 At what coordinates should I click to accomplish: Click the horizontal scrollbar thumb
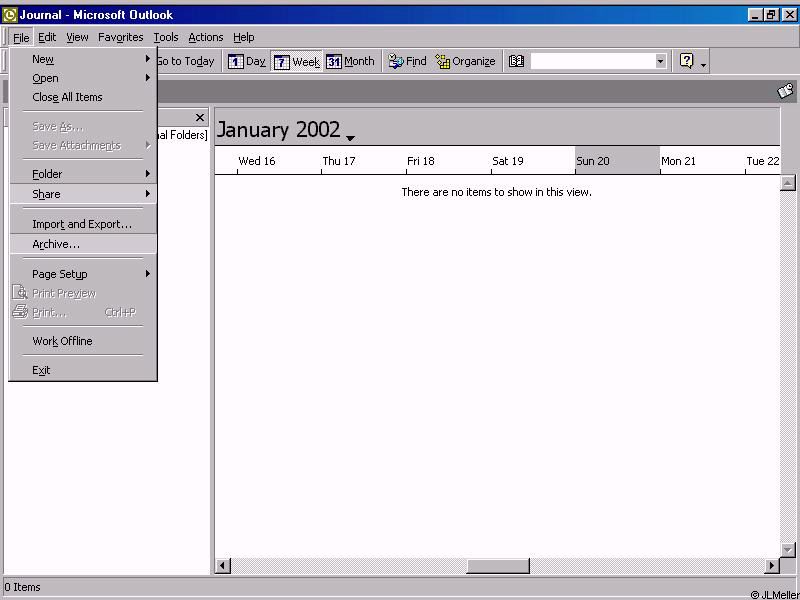[498, 566]
